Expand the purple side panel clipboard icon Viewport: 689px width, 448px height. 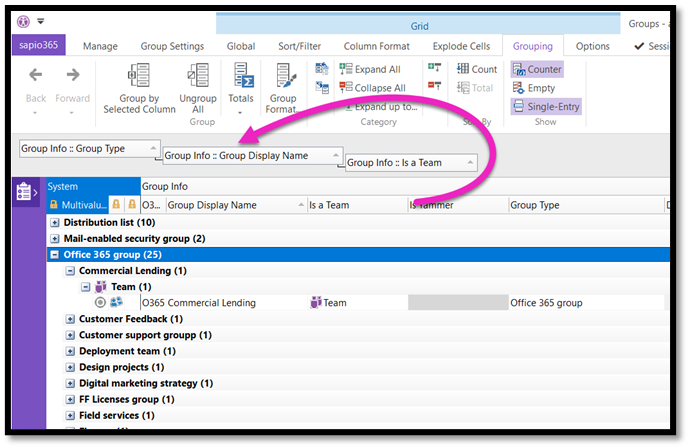26,192
